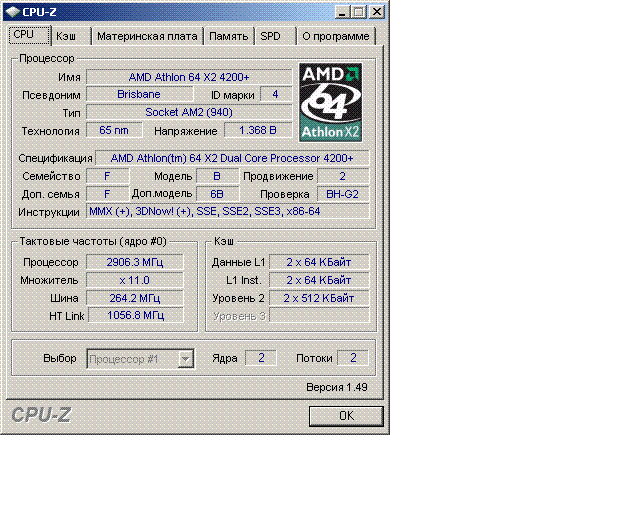Image resolution: width=640 pixels, height=512 pixels.
Task: Go to the SPD tab
Action: (275, 36)
